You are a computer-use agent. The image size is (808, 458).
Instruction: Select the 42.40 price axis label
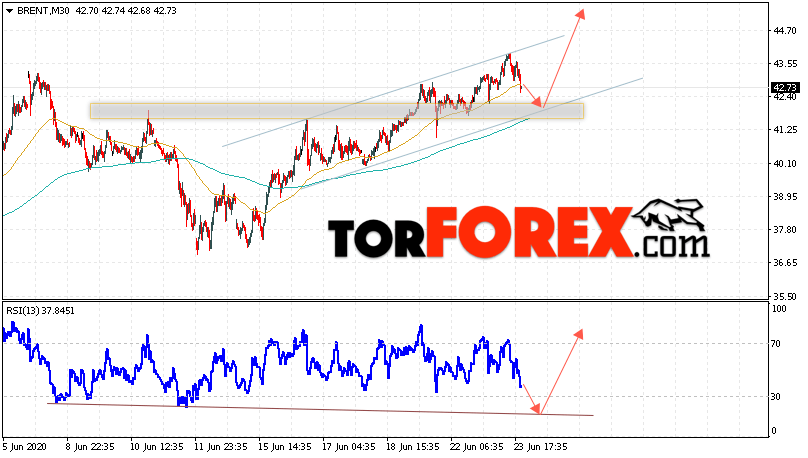click(785, 97)
